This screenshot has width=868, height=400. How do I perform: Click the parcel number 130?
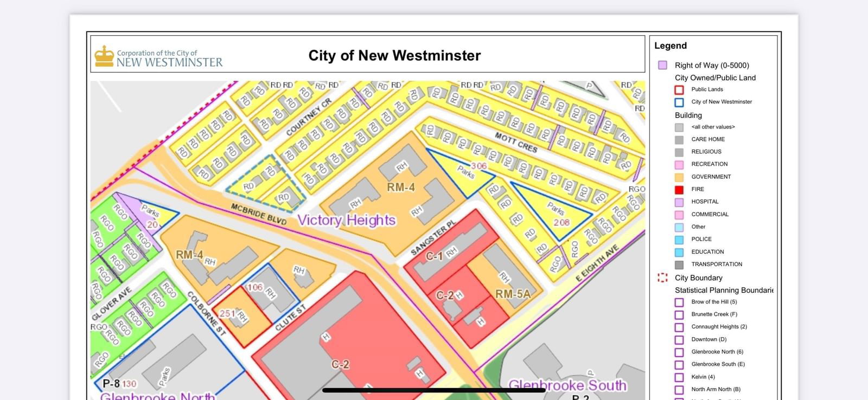point(129,384)
